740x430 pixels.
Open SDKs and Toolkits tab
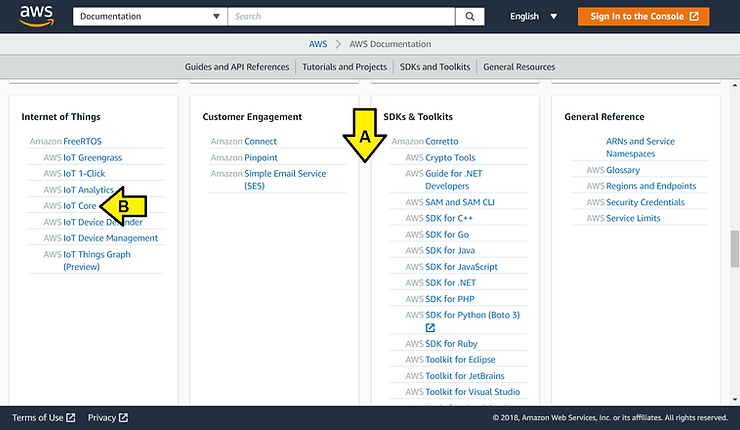(435, 67)
